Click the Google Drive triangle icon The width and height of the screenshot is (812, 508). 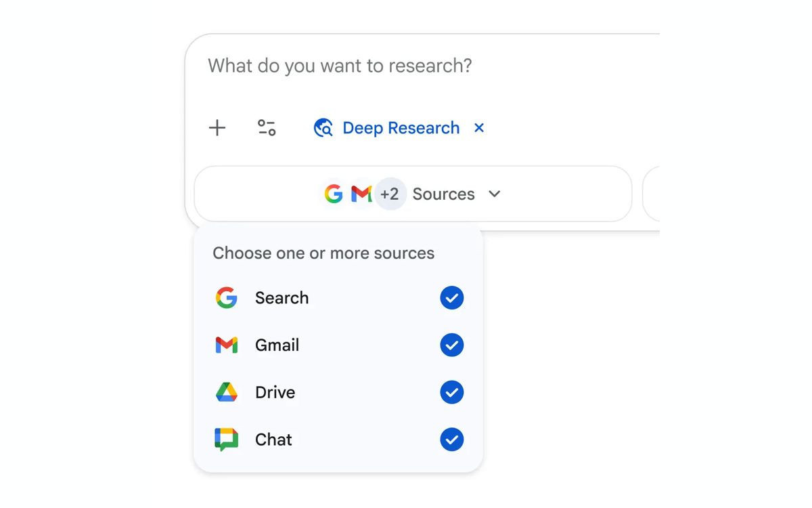coord(227,392)
